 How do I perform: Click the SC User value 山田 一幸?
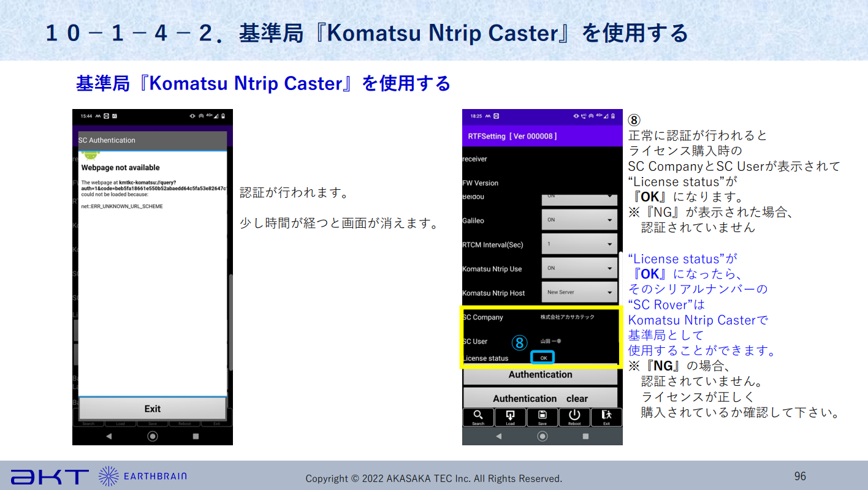(x=550, y=341)
